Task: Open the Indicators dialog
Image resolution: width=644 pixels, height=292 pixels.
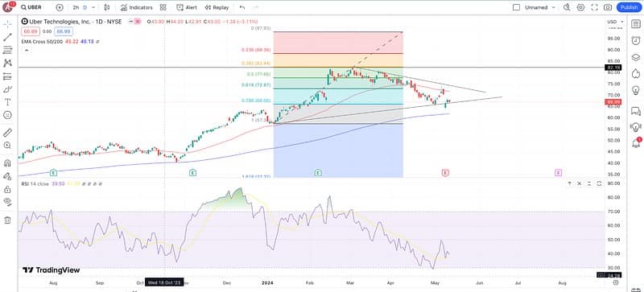Action: pyautogui.click(x=137, y=7)
